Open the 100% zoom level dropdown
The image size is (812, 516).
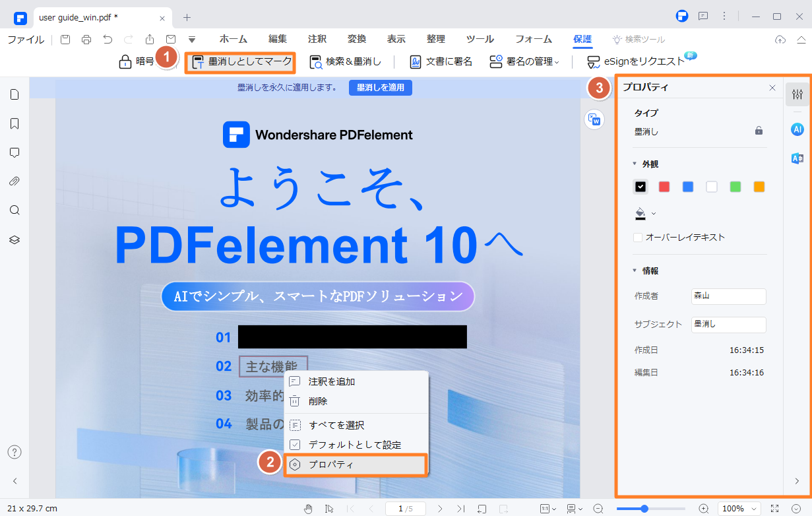tap(739, 509)
